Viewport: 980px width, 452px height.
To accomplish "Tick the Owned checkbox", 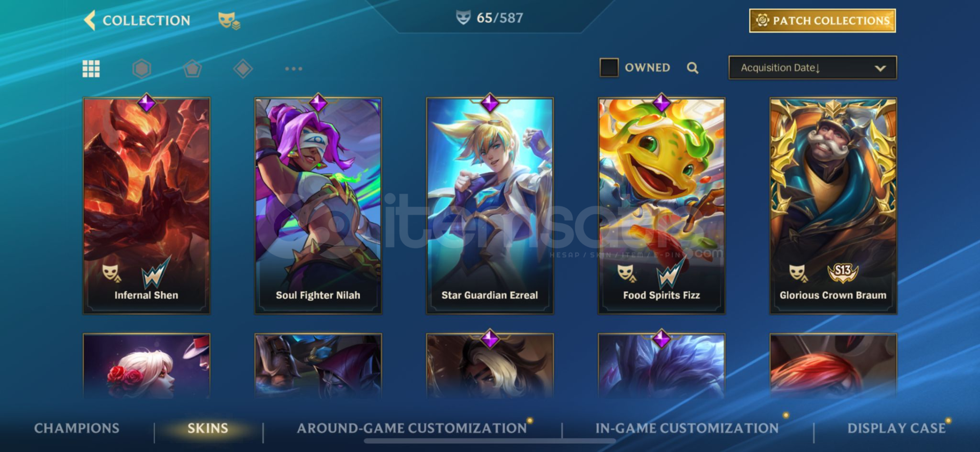I will tap(609, 67).
